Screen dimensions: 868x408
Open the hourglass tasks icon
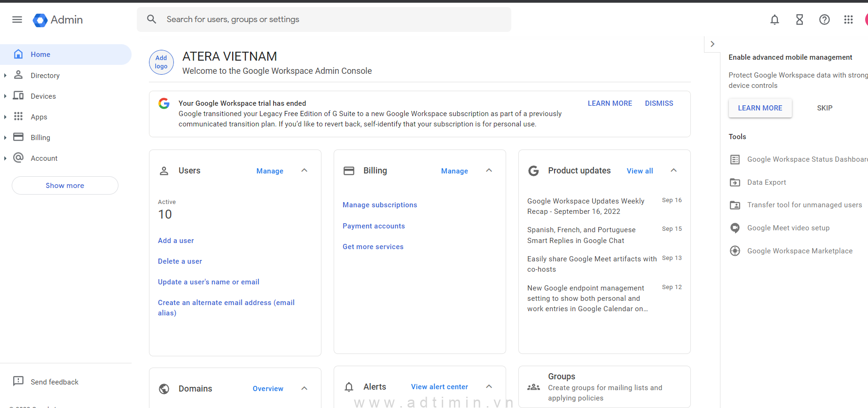pos(799,20)
